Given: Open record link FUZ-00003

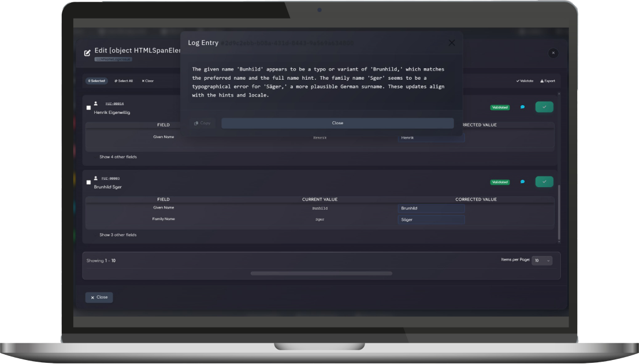Looking at the screenshot, I should tap(110, 179).
